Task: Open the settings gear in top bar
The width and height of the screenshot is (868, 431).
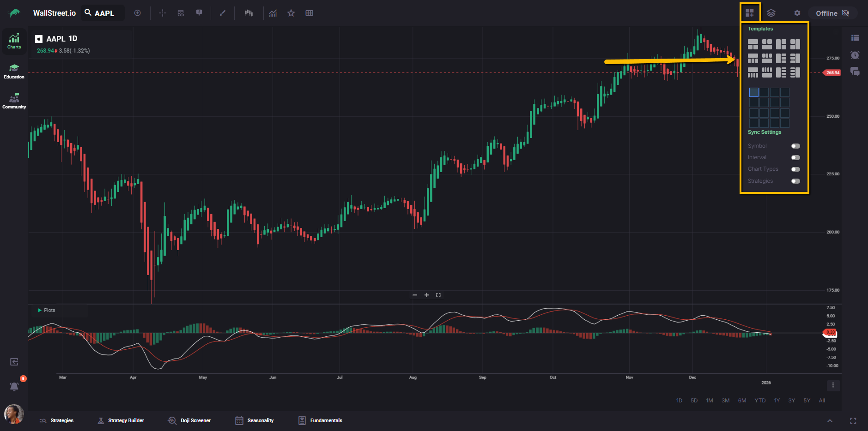Action: click(797, 13)
